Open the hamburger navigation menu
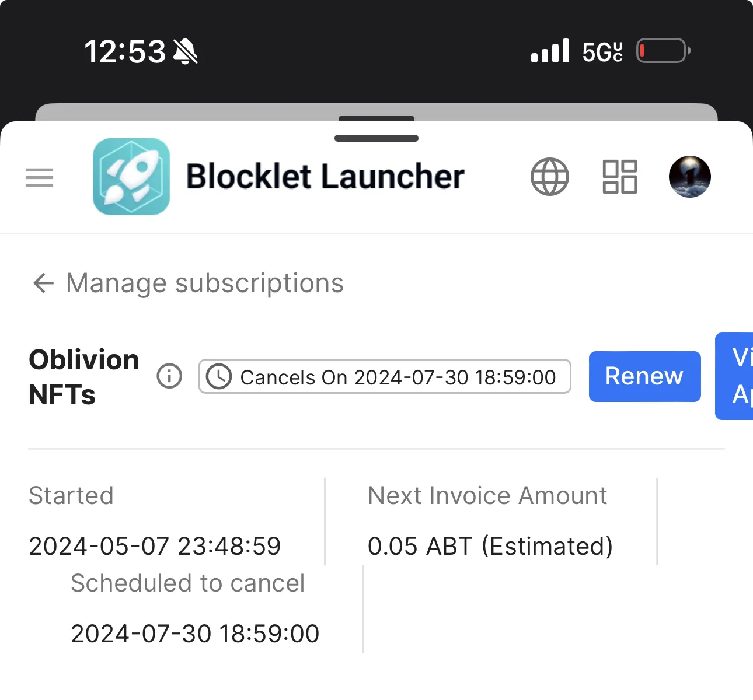Image resolution: width=753 pixels, height=700 pixels. point(39,177)
